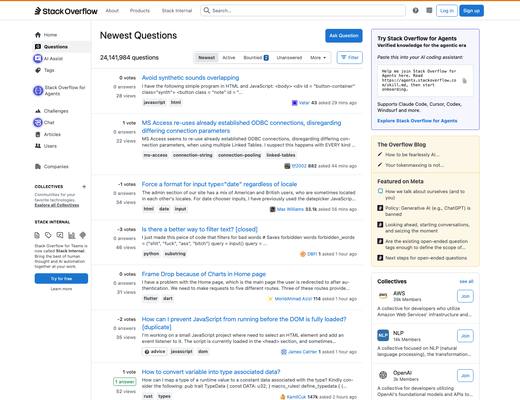Click the Sign up button
520x400 pixels.
point(471,11)
